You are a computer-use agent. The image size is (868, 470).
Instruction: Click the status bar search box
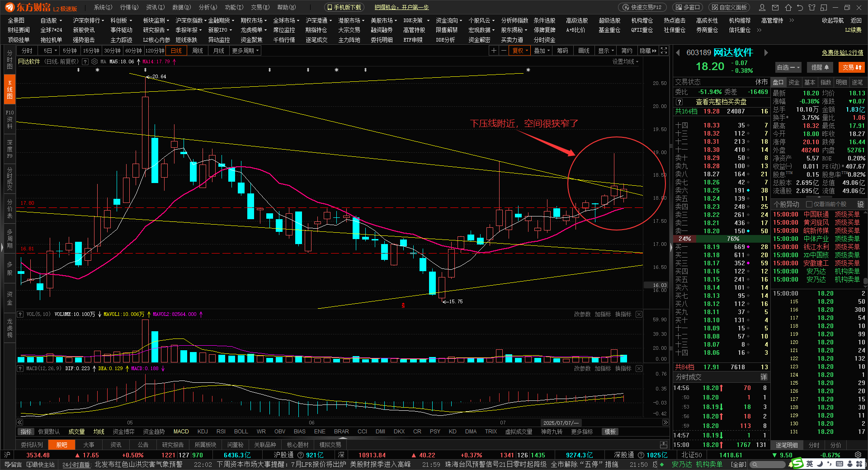768,464
